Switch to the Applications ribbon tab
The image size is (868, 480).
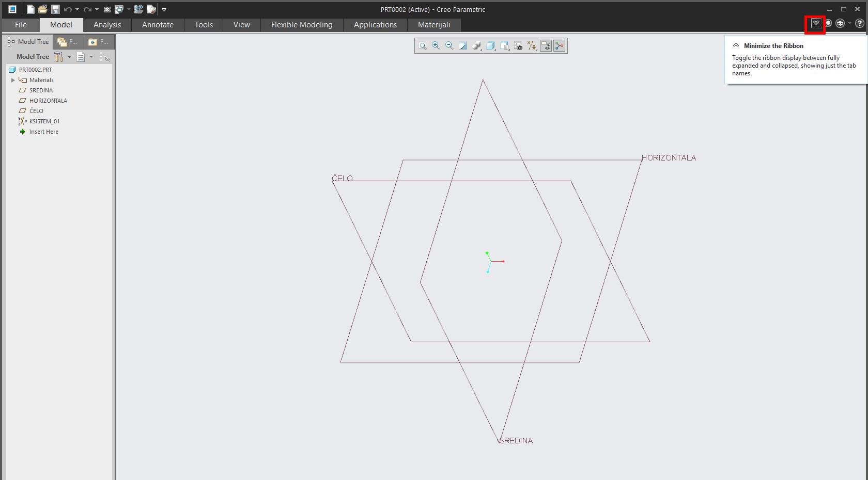[375, 25]
